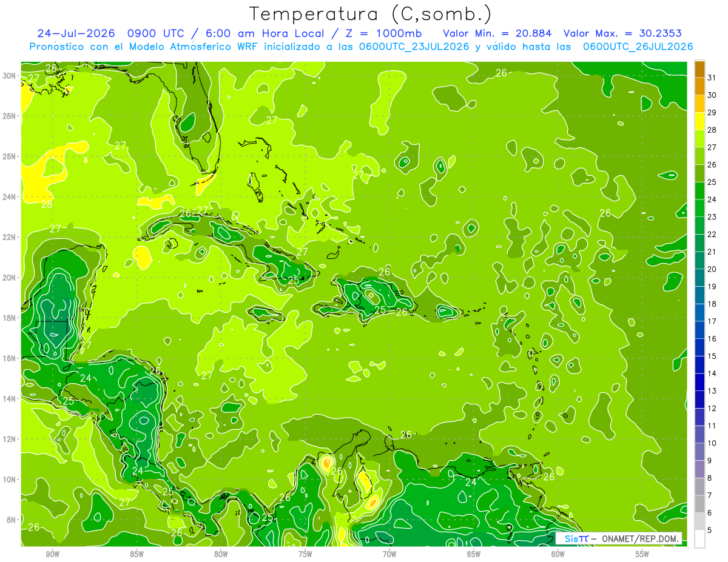The width and height of the screenshot is (728, 562).
Task: Click the "10N" latitude axis label
Action: [x=9, y=480]
